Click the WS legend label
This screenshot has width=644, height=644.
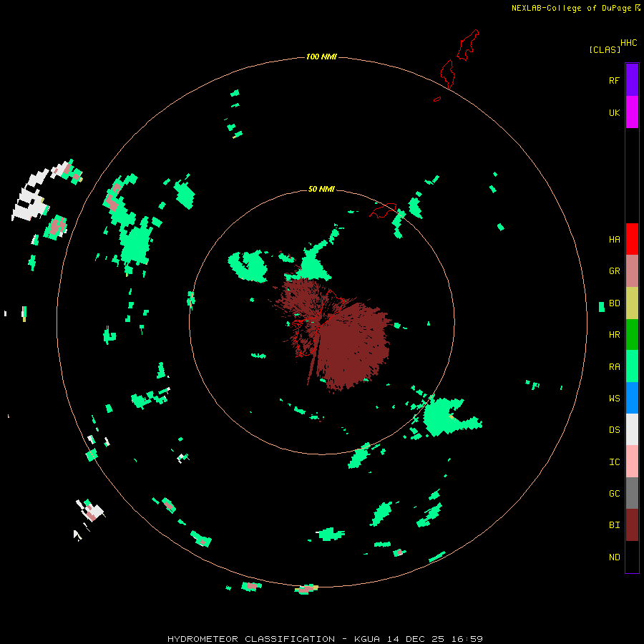tap(614, 398)
